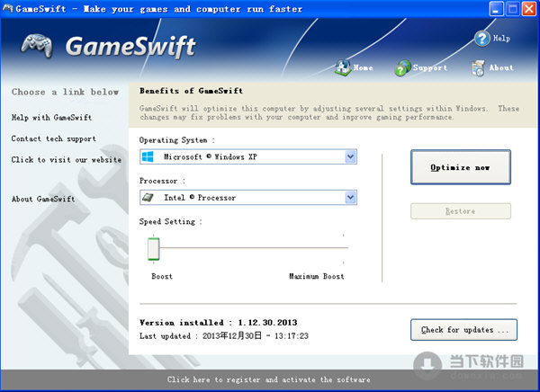Viewport: 540px width, 392px height.
Task: Click the Support globe icon
Action: click(x=402, y=67)
